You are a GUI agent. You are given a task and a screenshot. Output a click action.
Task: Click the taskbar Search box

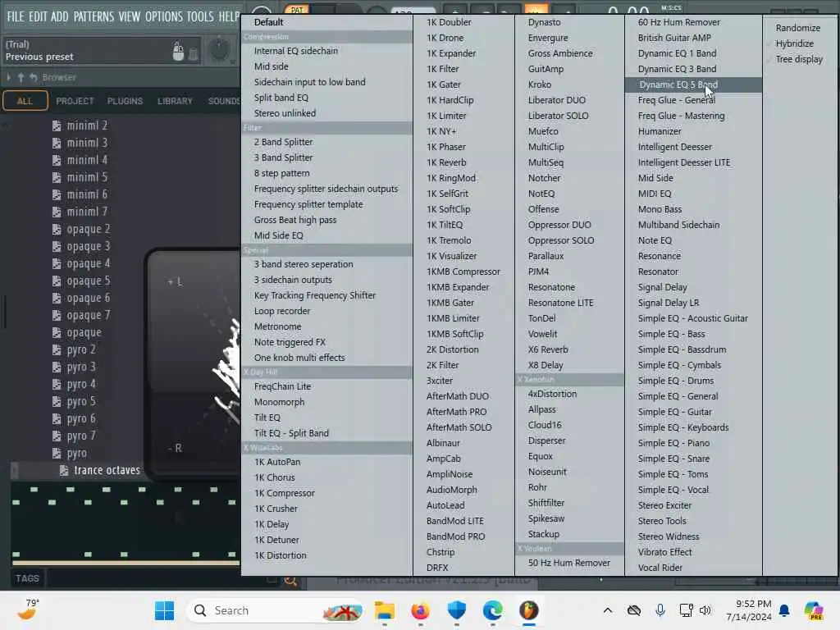pyautogui.click(x=276, y=610)
